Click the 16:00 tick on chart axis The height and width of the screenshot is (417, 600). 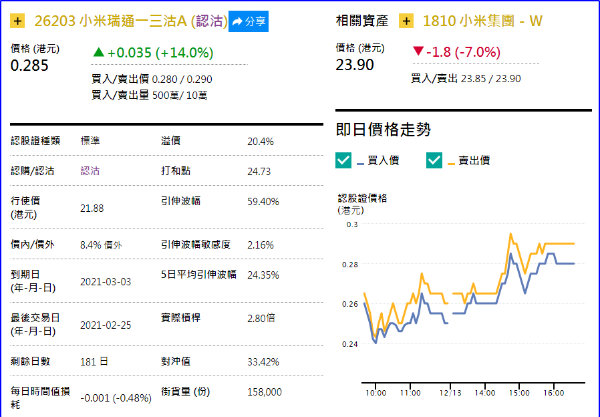554,393
